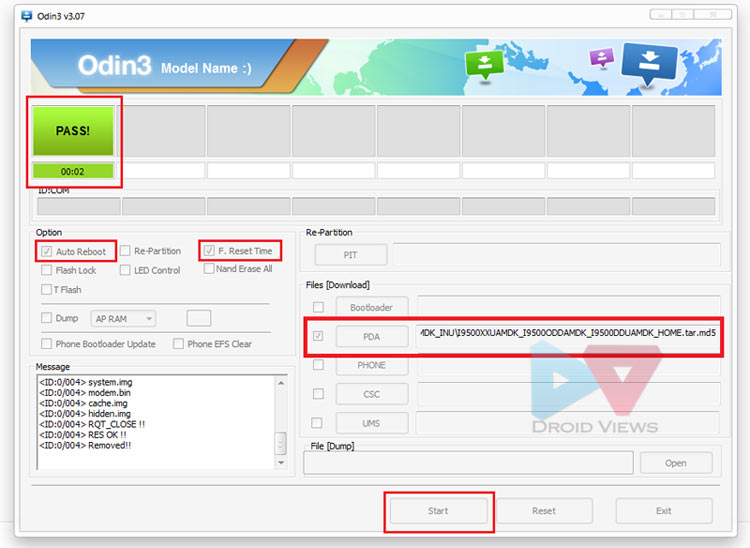Click the Reset button
Image resolution: width=750 pixels, height=548 pixels.
[x=544, y=511]
